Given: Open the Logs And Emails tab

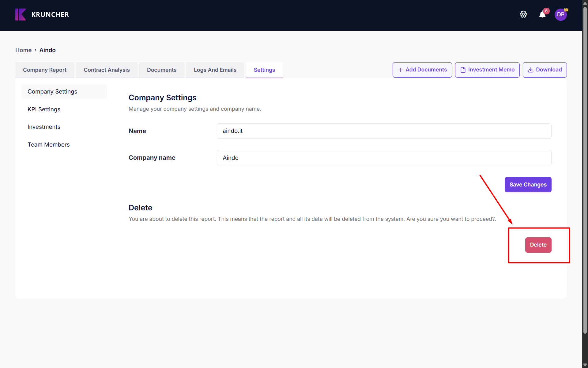Looking at the screenshot, I should coord(215,70).
